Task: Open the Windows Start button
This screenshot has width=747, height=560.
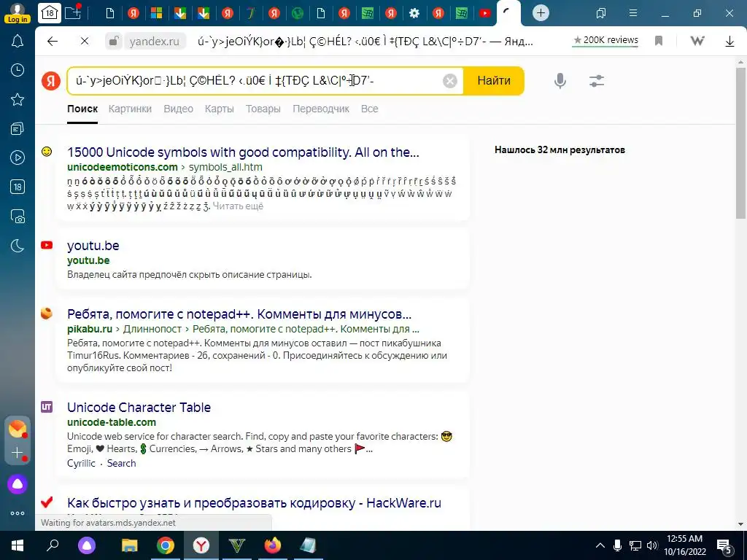Action: click(x=18, y=545)
